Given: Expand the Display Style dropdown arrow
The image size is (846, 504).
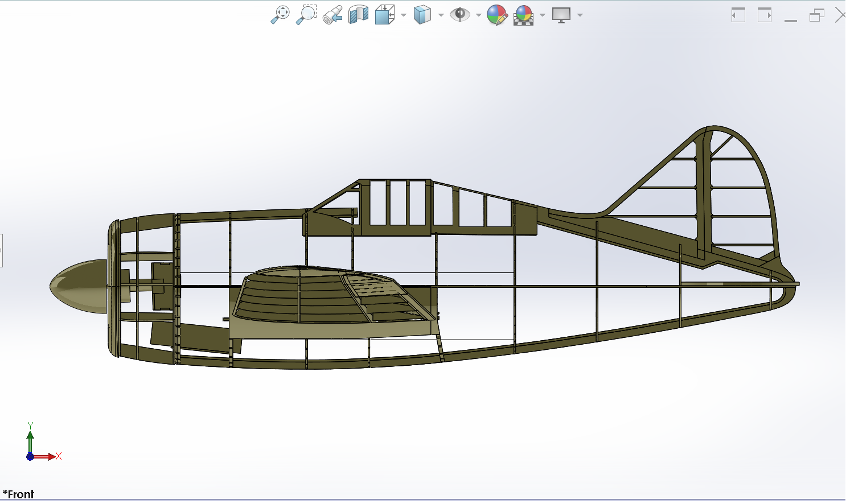Looking at the screenshot, I should click(441, 15).
